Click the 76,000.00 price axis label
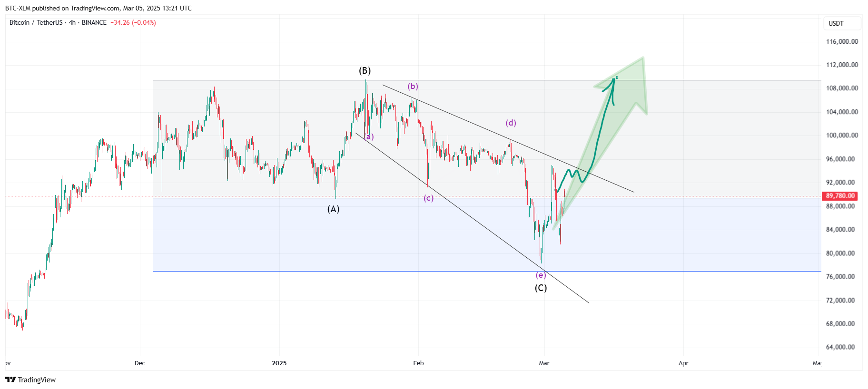 coord(840,276)
